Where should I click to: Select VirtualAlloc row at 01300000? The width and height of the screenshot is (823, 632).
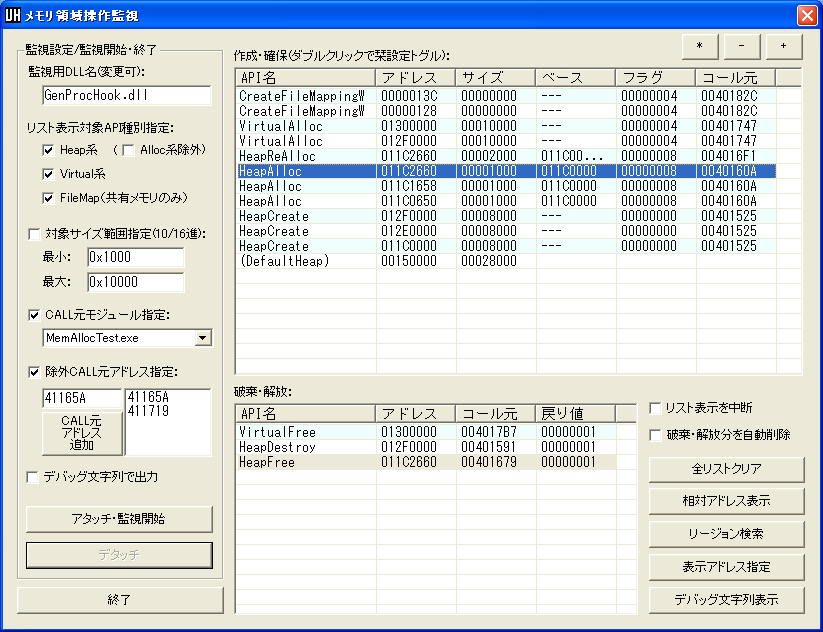506,126
